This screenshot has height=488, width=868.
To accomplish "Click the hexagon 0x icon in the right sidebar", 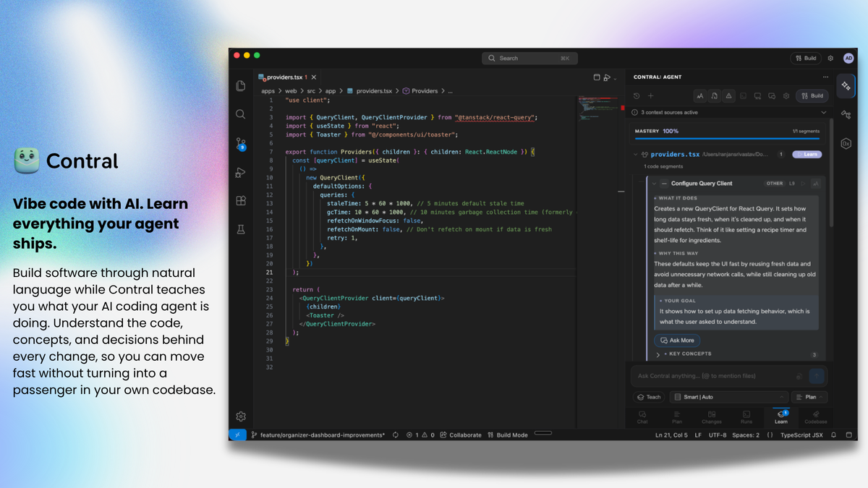I will point(846,143).
